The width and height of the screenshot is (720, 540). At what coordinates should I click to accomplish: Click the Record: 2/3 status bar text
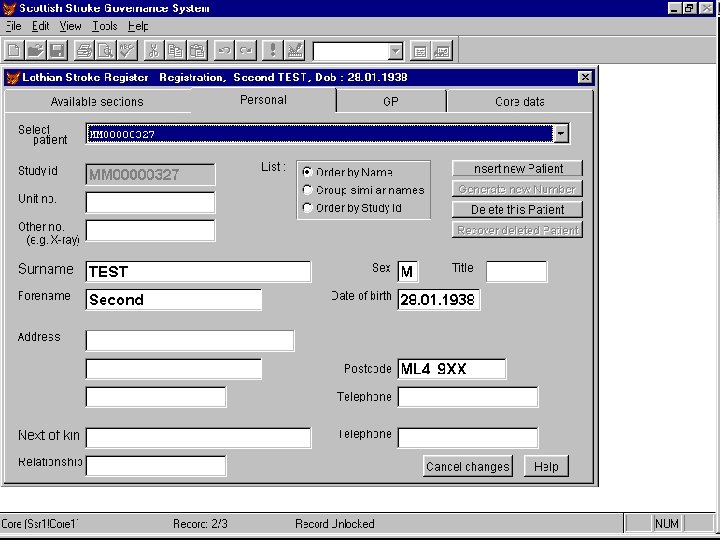(200, 523)
